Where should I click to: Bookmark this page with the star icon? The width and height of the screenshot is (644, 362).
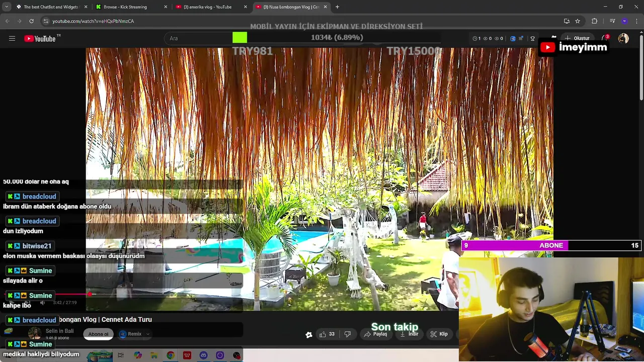pyautogui.click(x=578, y=21)
